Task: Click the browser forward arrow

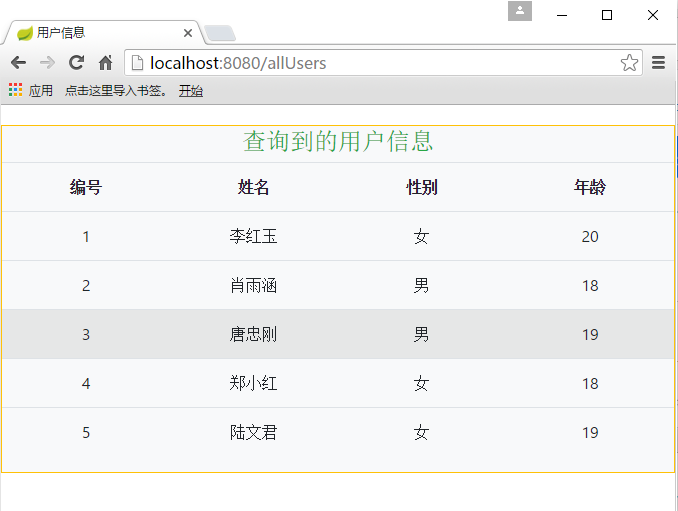Action: click(47, 63)
